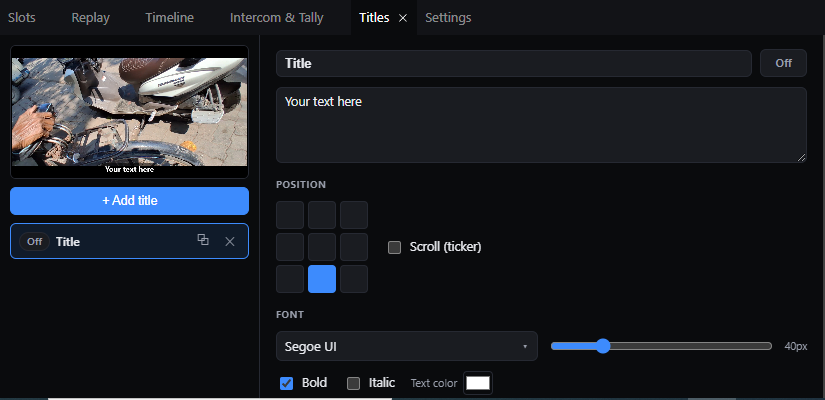Enable the Italic checkbox

(x=354, y=383)
